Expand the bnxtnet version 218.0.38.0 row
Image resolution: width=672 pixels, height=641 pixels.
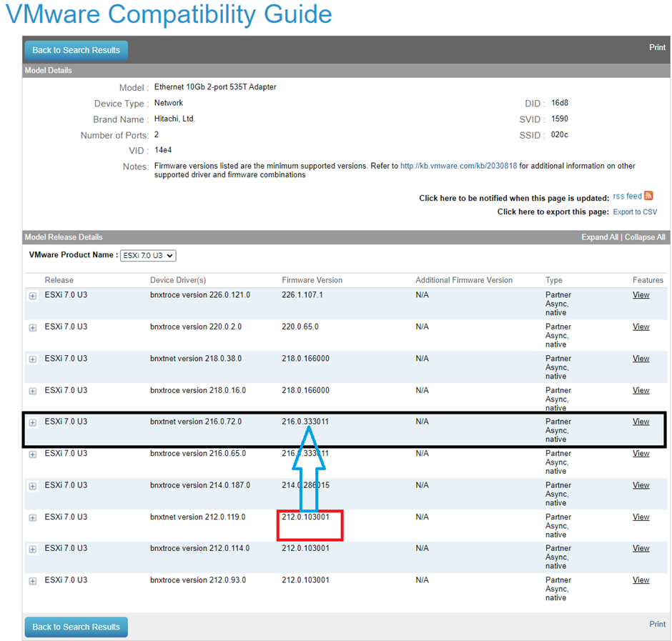click(x=33, y=359)
